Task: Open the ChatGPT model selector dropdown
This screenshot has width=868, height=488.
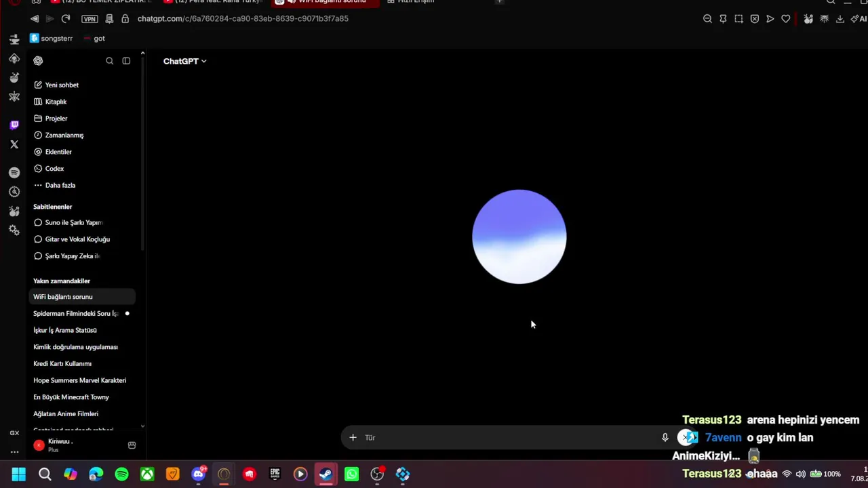Action: [184, 61]
